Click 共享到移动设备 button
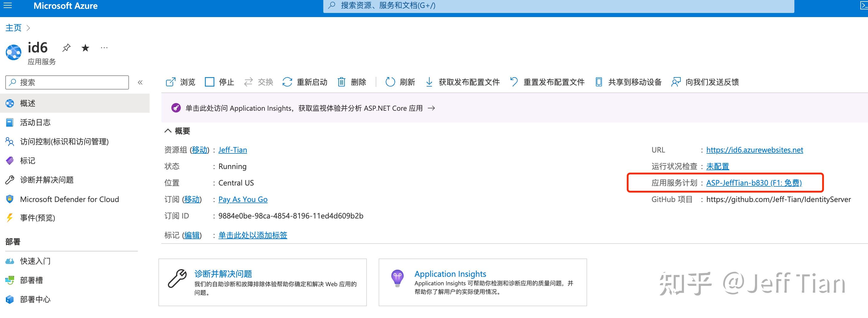This screenshot has height=318, width=868. 628,82
